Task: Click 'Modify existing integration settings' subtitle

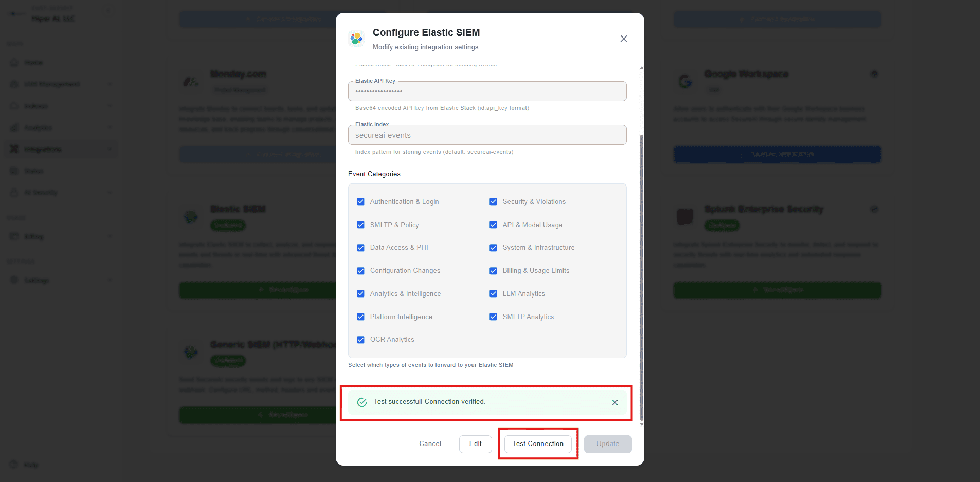Action: [x=426, y=47]
